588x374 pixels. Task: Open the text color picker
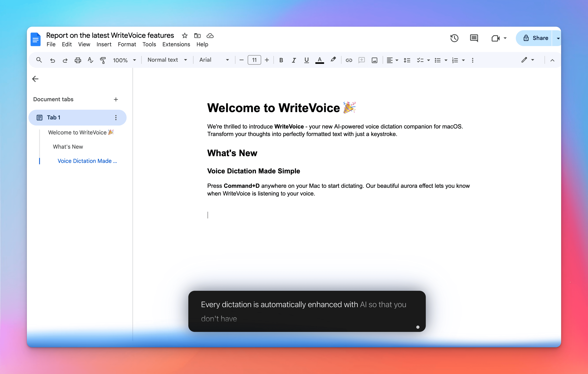320,60
